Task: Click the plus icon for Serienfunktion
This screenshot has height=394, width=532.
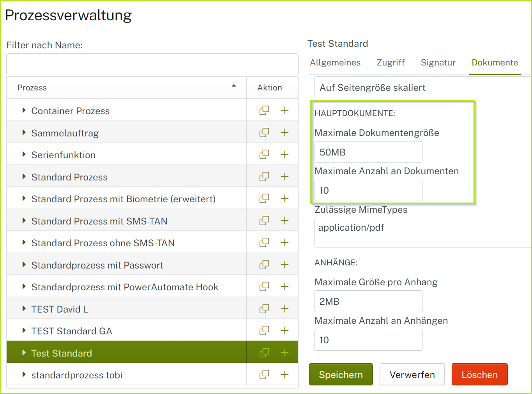Action: pos(285,154)
